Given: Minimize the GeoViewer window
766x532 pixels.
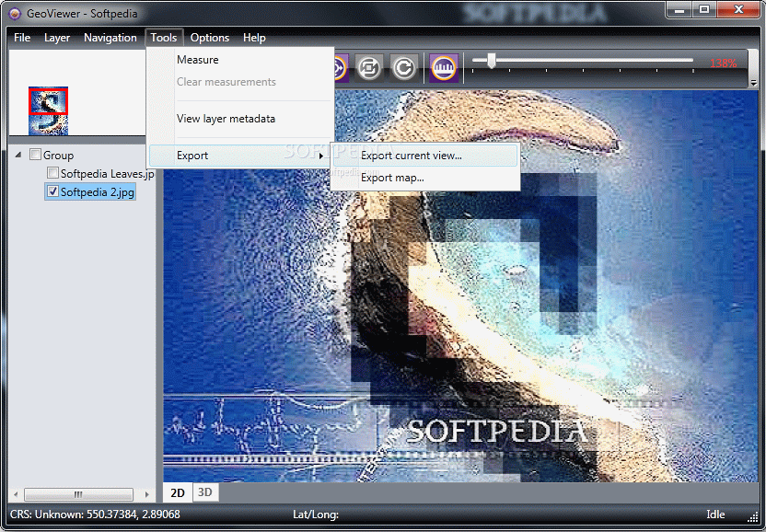Looking at the screenshot, I should (x=679, y=9).
